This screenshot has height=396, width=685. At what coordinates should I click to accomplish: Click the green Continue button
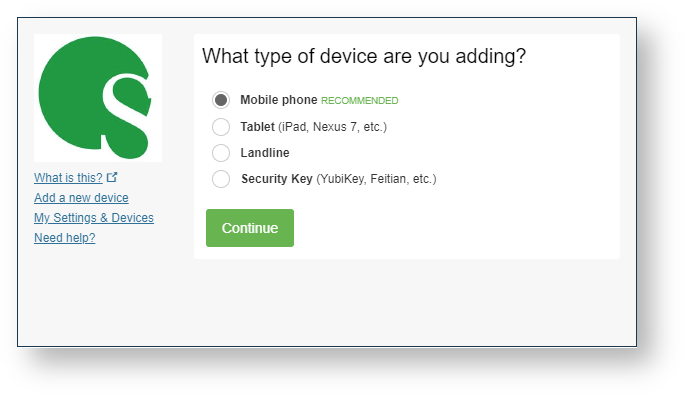(250, 228)
